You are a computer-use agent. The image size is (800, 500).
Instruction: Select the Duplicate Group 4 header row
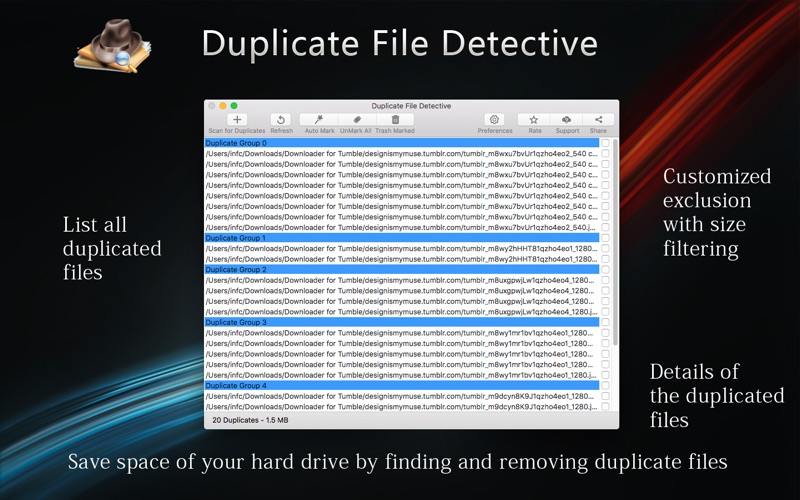click(x=402, y=386)
